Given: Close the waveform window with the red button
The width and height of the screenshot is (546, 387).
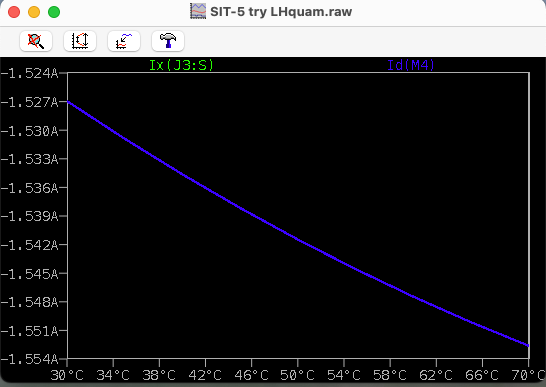Looking at the screenshot, I should (x=14, y=12).
